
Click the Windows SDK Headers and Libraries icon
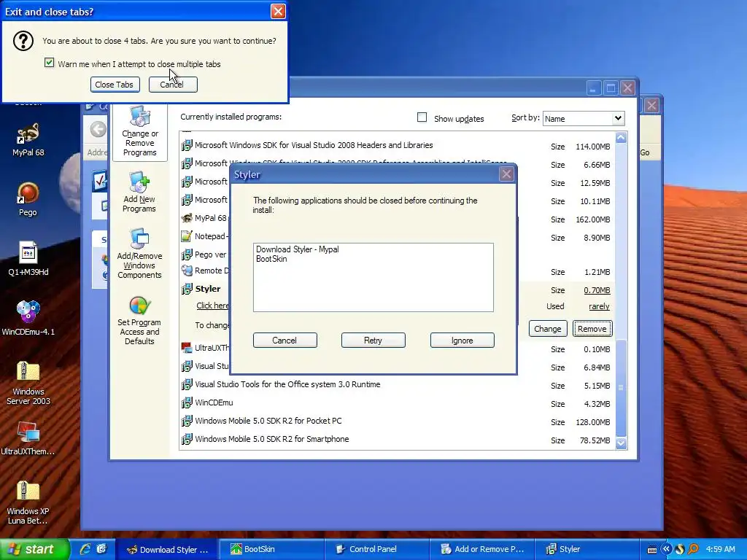point(186,145)
